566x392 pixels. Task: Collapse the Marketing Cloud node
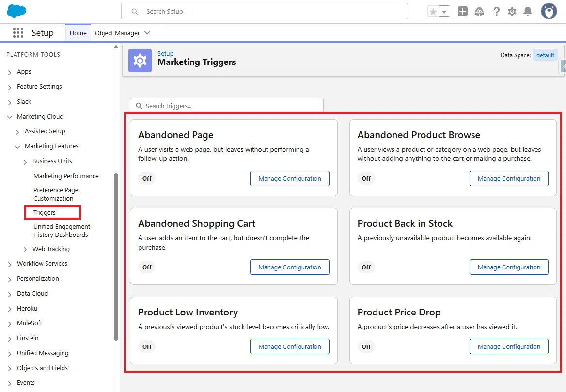[x=10, y=117]
